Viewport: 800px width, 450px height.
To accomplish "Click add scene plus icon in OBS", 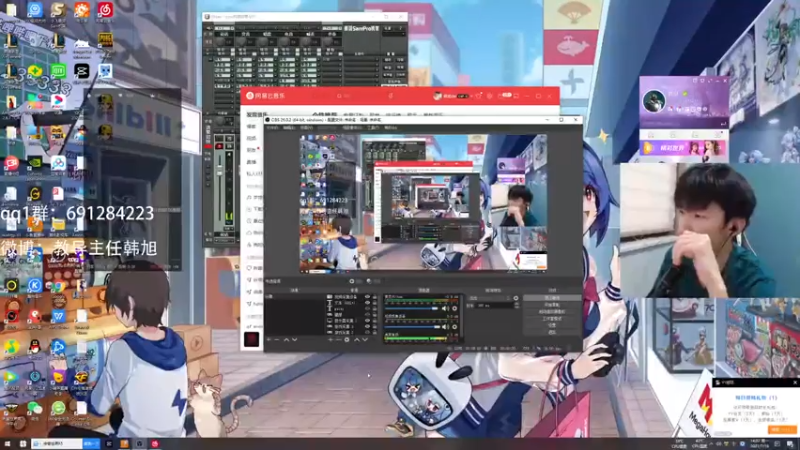I will [269, 339].
